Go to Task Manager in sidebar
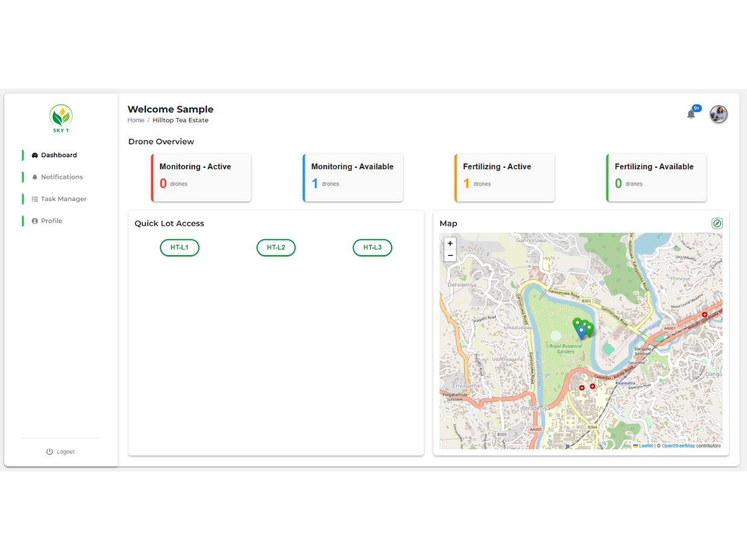 (x=63, y=199)
